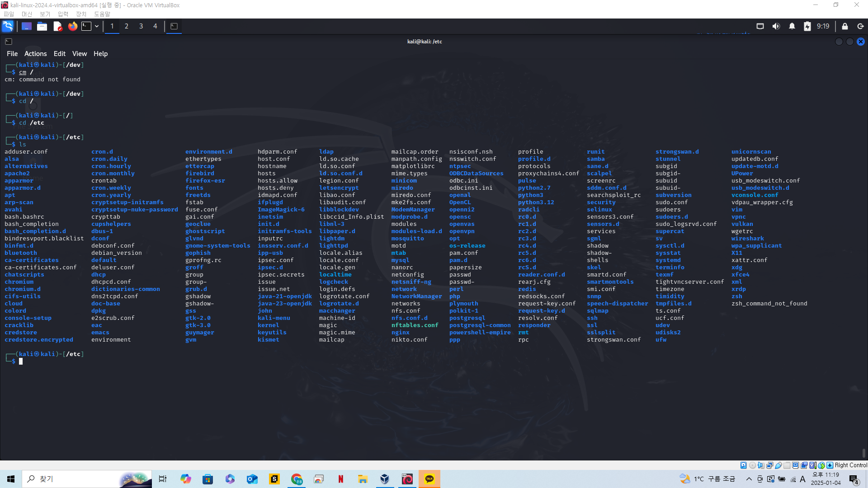Screen dimensions: 868x488
Task: Click the text editor panel launcher
Action: point(57,26)
